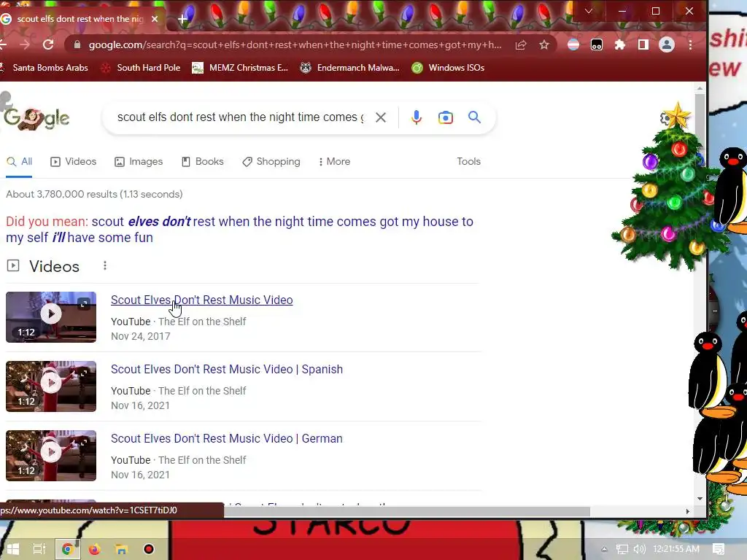Screen dimensions: 747x560
Task: Open a new tab with the plus button
Action: (182, 19)
